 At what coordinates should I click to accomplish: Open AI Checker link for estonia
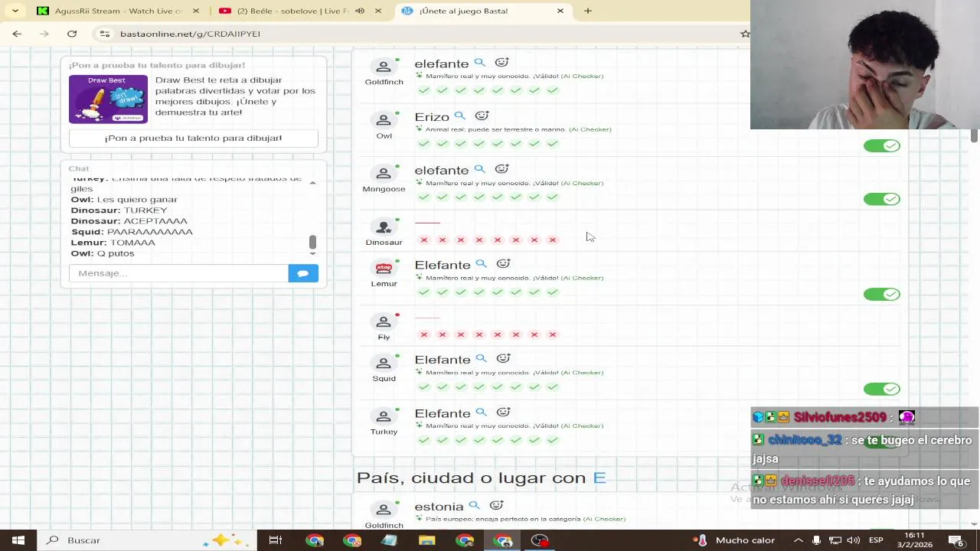coord(604,519)
